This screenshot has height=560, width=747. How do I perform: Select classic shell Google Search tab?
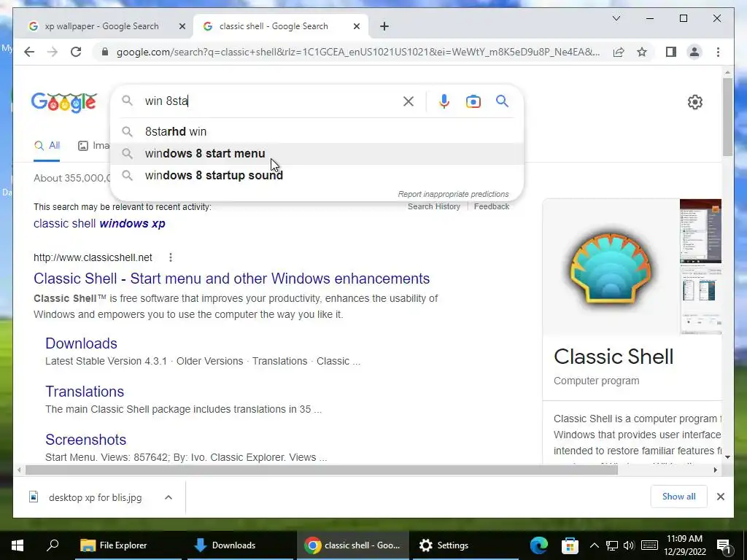tap(274, 26)
